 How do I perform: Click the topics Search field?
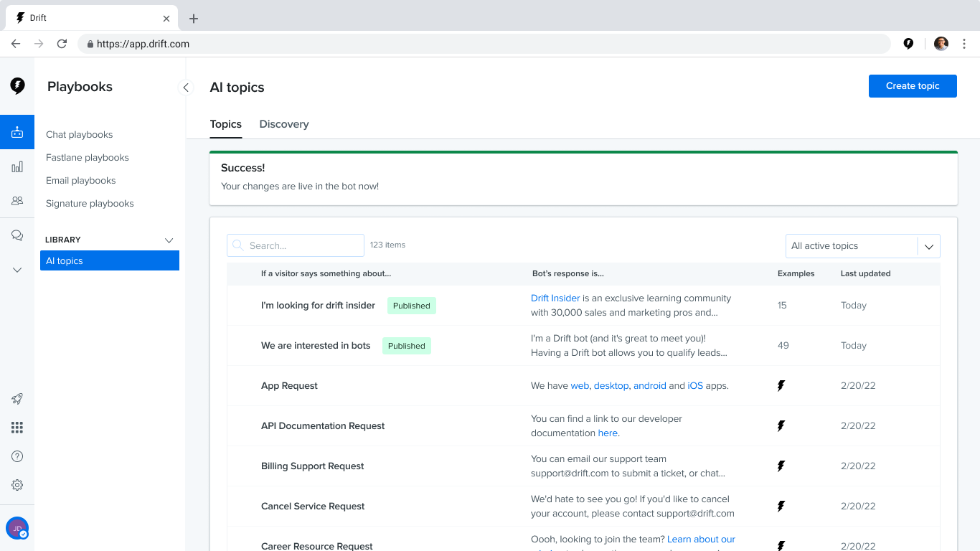pos(296,245)
